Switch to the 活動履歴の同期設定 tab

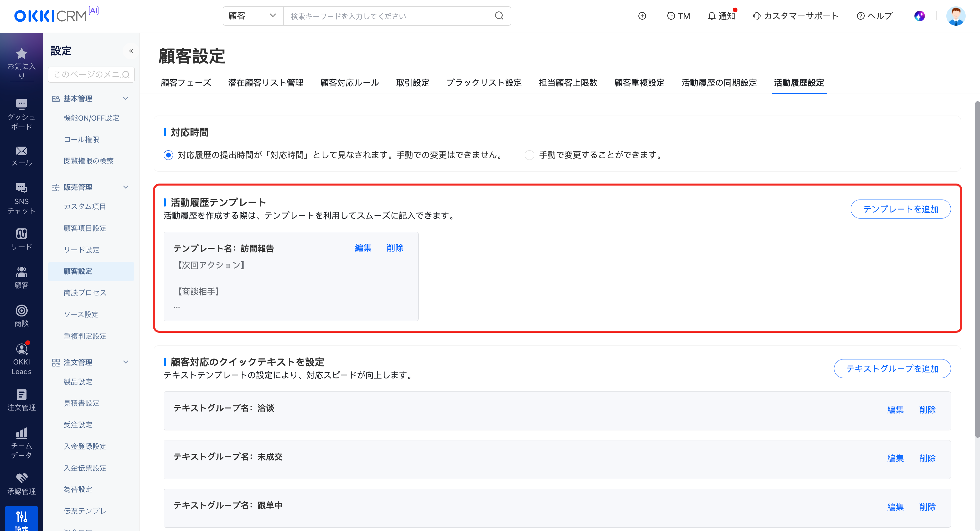coord(719,83)
